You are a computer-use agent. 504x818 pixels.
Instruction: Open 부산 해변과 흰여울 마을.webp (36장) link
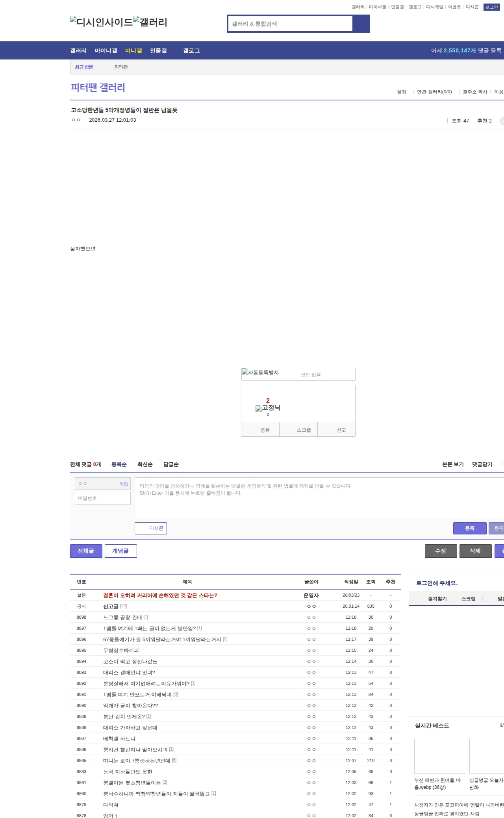437,784
